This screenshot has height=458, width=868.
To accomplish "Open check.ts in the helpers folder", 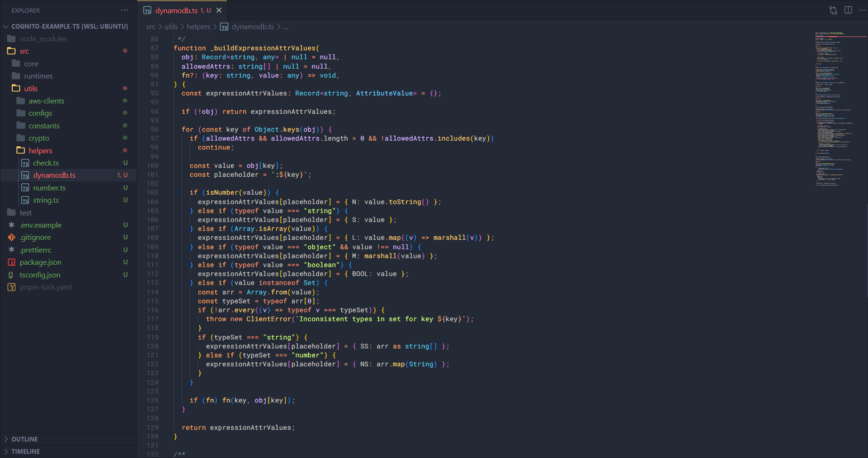I will tap(46, 163).
